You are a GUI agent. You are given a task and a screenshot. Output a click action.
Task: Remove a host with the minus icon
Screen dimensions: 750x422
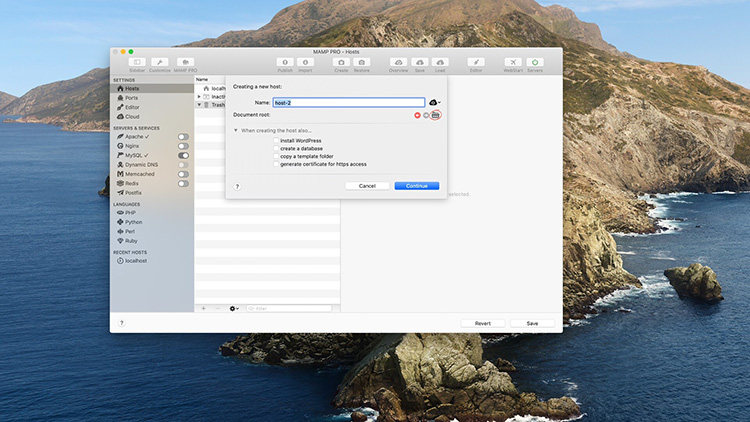click(218, 309)
